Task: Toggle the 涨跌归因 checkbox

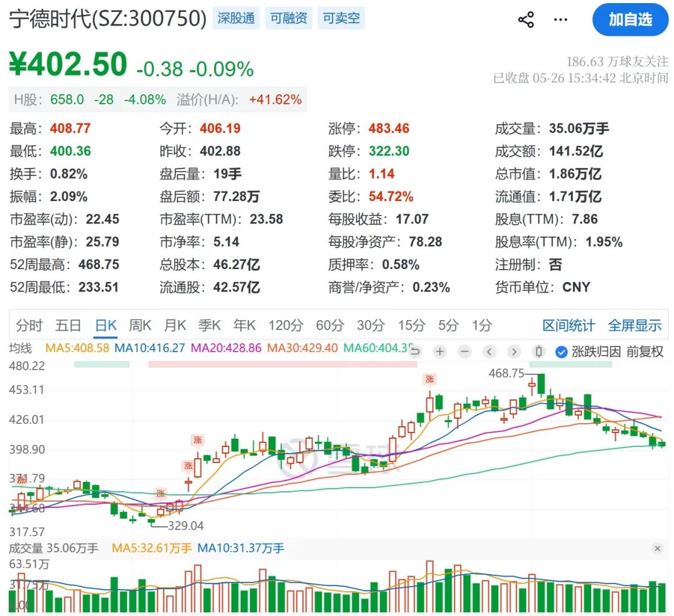Action: pos(561,352)
